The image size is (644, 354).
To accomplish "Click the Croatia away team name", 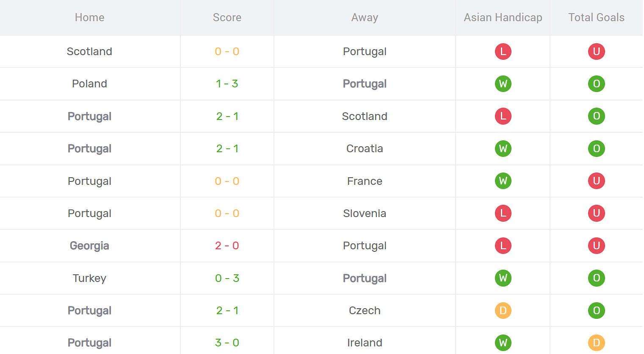I will 365,148.
